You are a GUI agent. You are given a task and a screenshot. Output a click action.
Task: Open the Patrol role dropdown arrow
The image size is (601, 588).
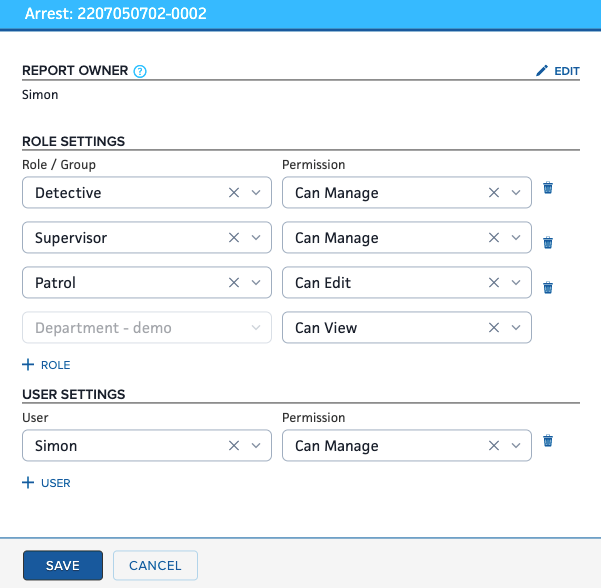pos(256,283)
